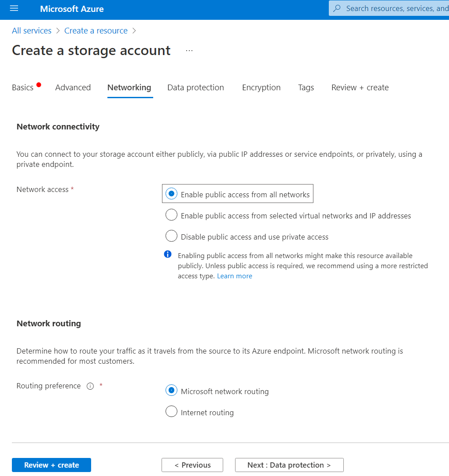Switch to the Encryption tab

coord(261,87)
